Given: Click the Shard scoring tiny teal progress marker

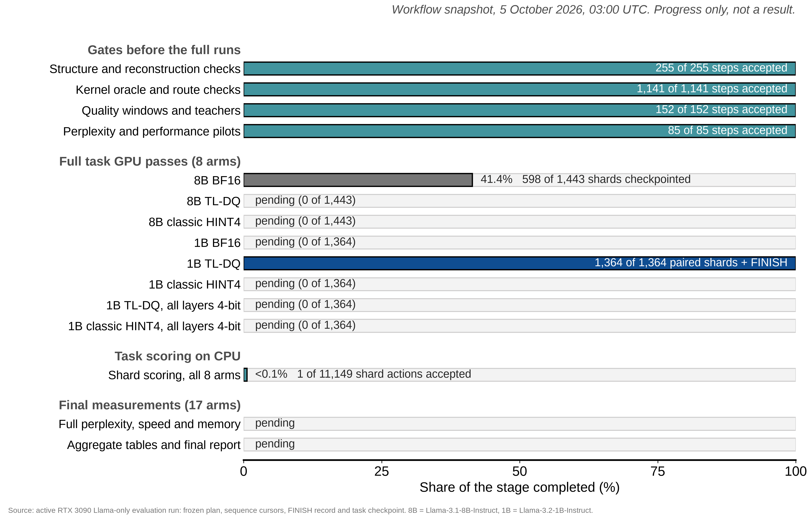Looking at the screenshot, I should [x=245, y=375].
